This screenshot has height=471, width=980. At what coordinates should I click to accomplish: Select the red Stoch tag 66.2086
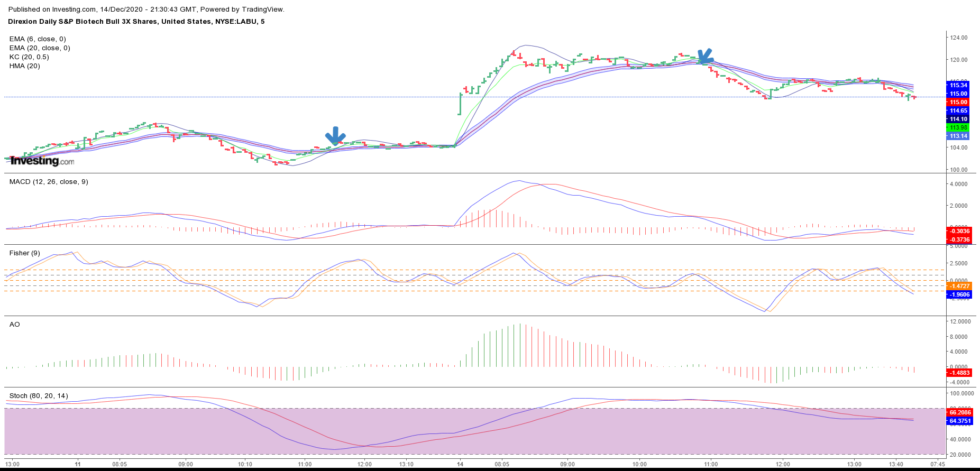pos(959,412)
